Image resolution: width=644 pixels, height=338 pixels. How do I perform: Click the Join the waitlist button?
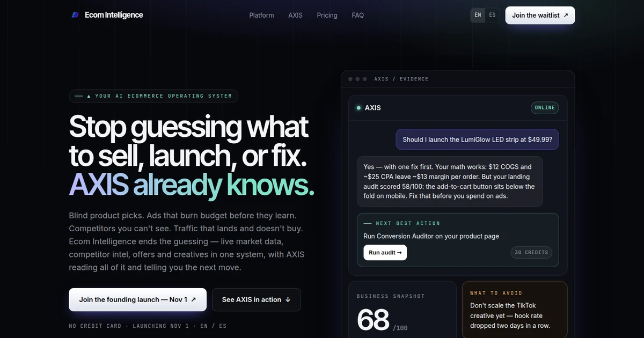[540, 15]
